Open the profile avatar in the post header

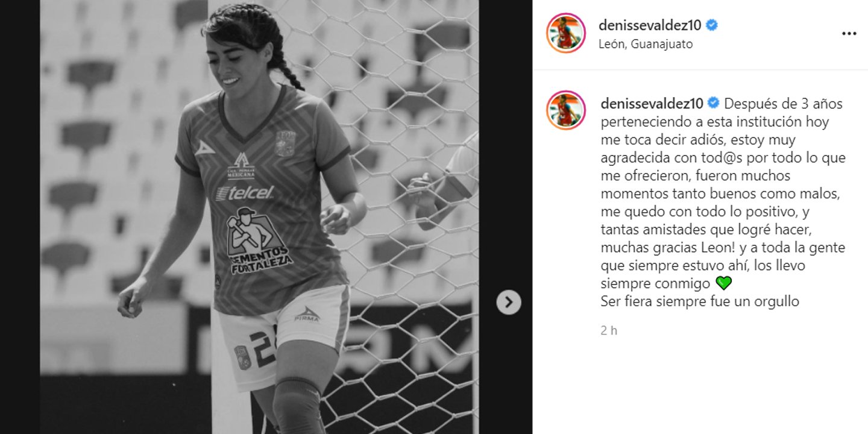pos(566,33)
